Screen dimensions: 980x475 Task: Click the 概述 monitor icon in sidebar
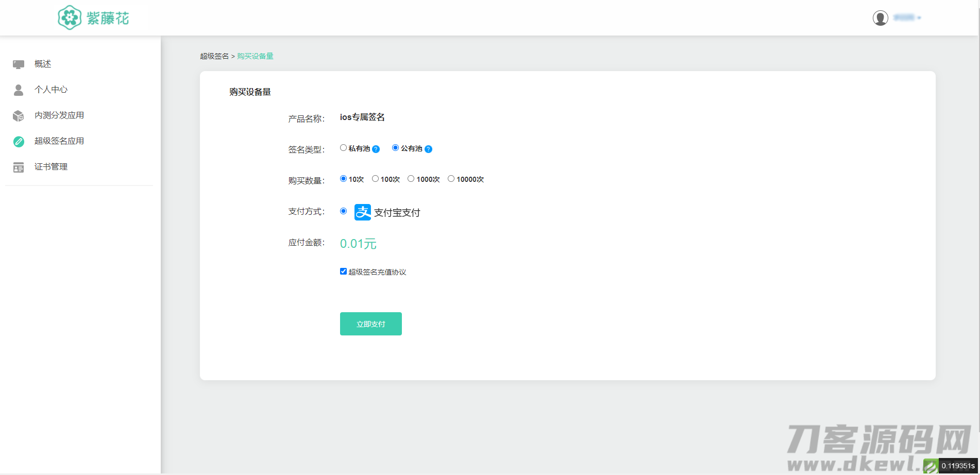coord(19,64)
